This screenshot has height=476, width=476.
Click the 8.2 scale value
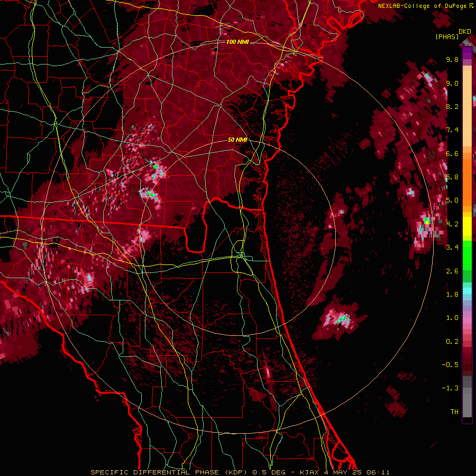click(452, 106)
